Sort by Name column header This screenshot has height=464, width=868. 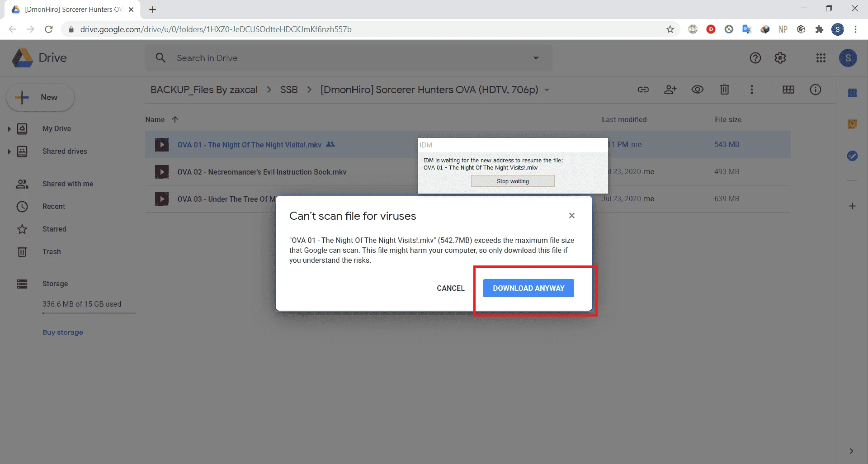tap(155, 119)
